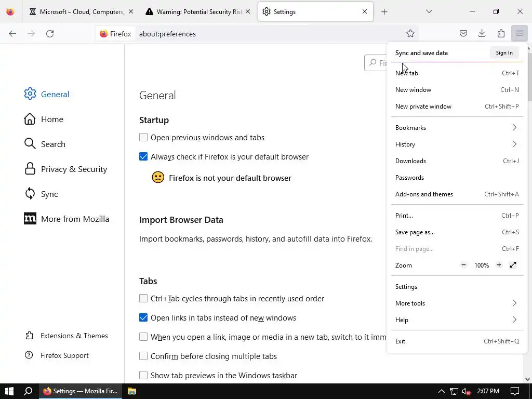
Task: Open the list all tabs chevron
Action: [429, 11]
